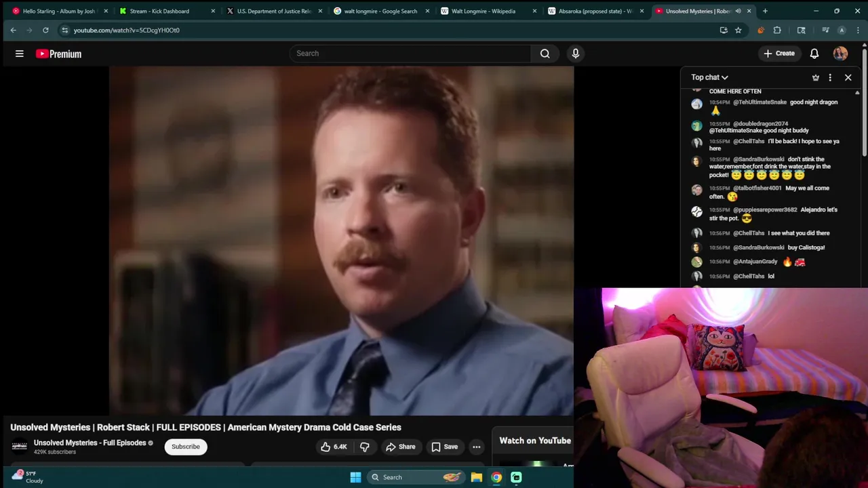
Task: Open YouTube notifications bell
Action: coord(814,54)
